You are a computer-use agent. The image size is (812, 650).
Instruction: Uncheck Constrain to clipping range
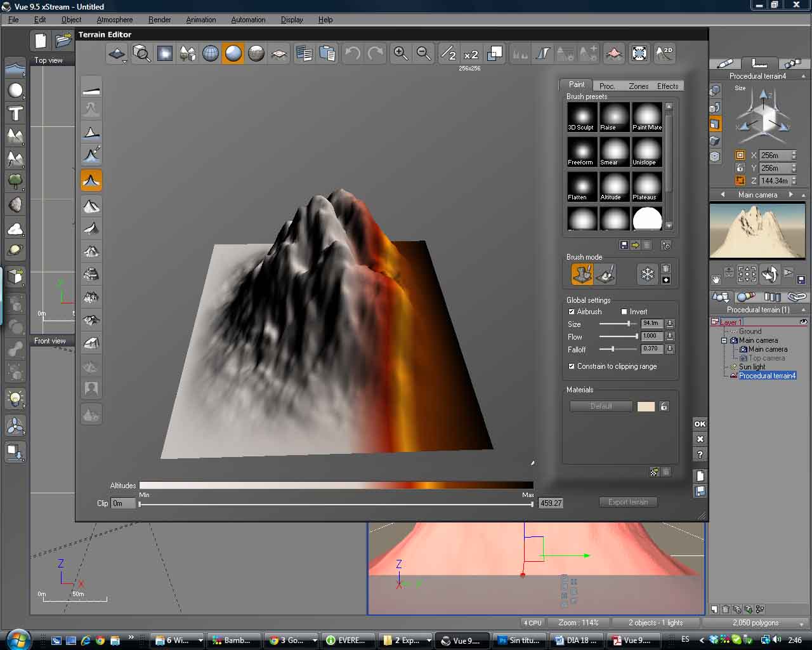coord(572,366)
